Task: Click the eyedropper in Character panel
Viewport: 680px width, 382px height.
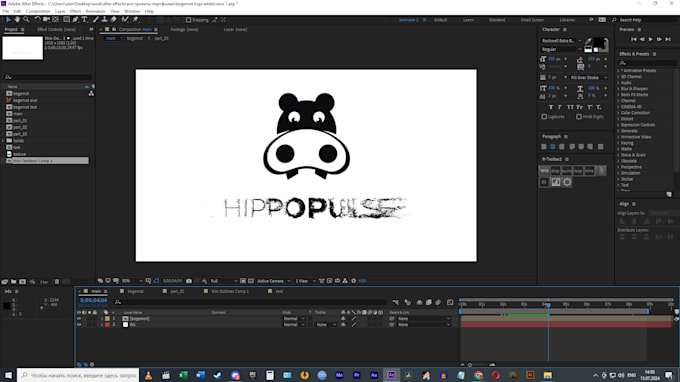Action: 588,41
